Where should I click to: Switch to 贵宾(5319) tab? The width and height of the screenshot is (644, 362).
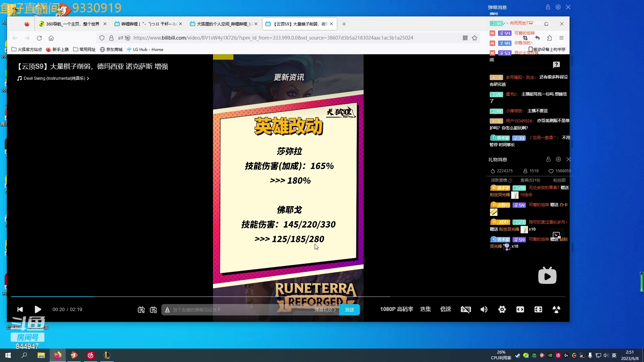[530, 180]
